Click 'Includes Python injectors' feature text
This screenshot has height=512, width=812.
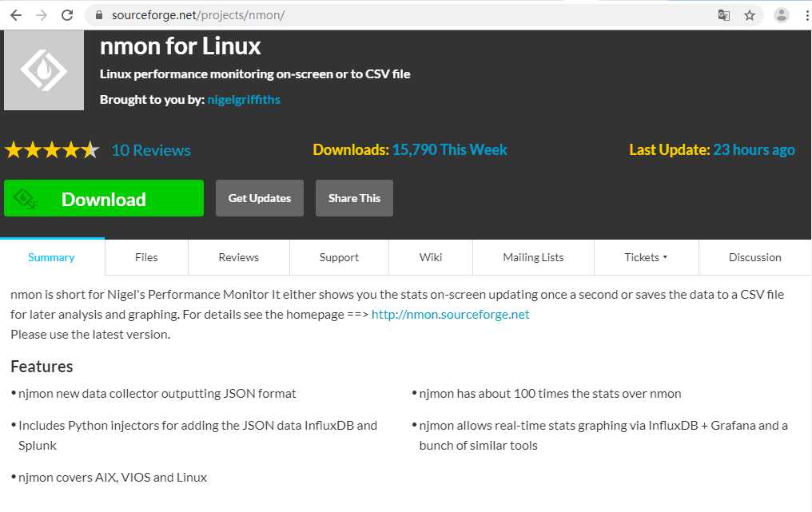pos(198,435)
